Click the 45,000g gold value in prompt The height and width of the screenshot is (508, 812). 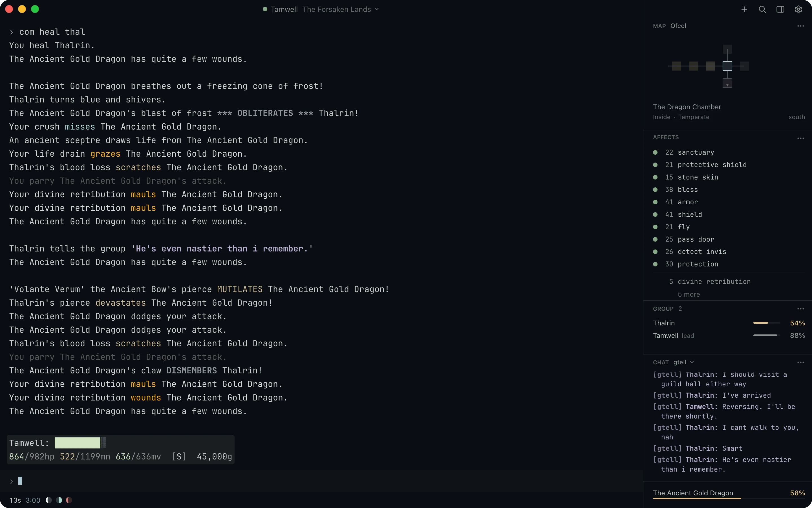click(214, 457)
